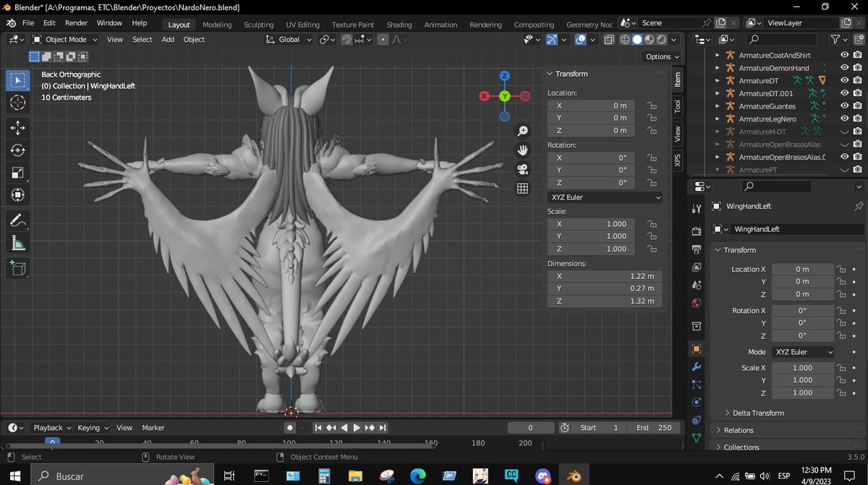Switch to the Sculpting workspace tab
This screenshot has width=868, height=485.
258,25
